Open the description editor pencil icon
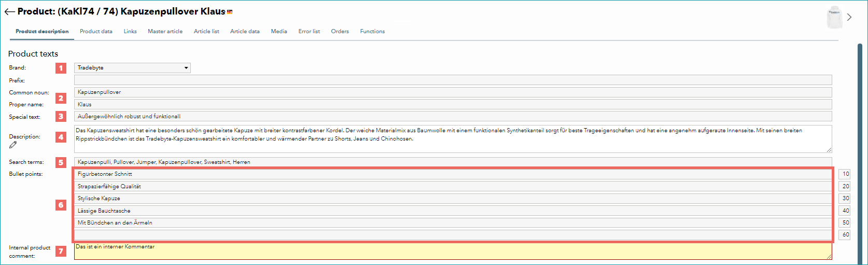868x265 pixels. click(x=13, y=145)
